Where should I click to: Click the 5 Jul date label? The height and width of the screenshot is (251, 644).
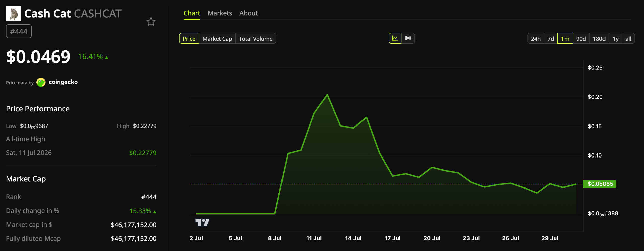pos(235,238)
